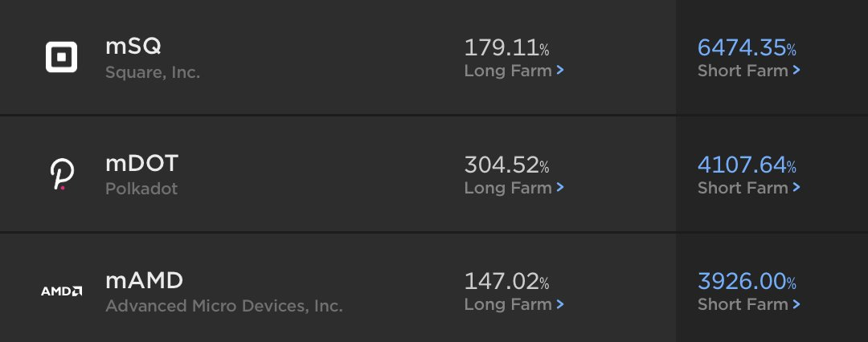Image resolution: width=868 pixels, height=342 pixels.
Task: Click the chevron beside mSQ Short Farm
Action: pos(796,71)
